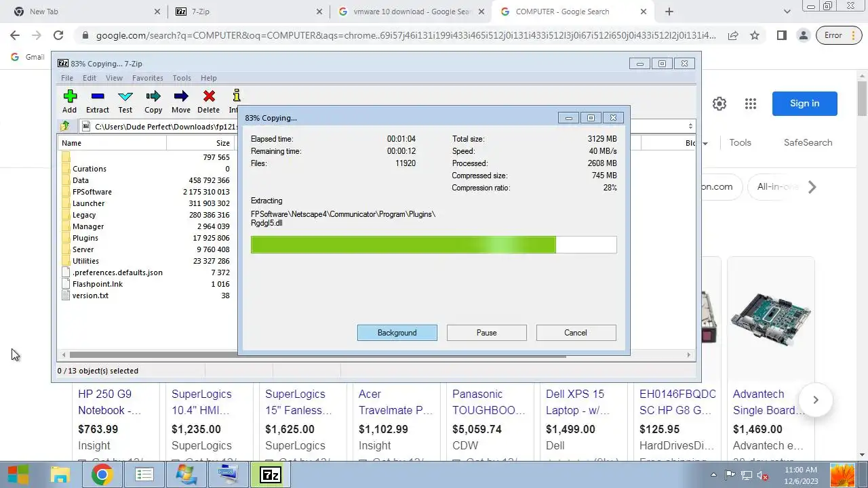Sort the file list by Size column
Viewport: 868px width, 488px height.
point(200,143)
